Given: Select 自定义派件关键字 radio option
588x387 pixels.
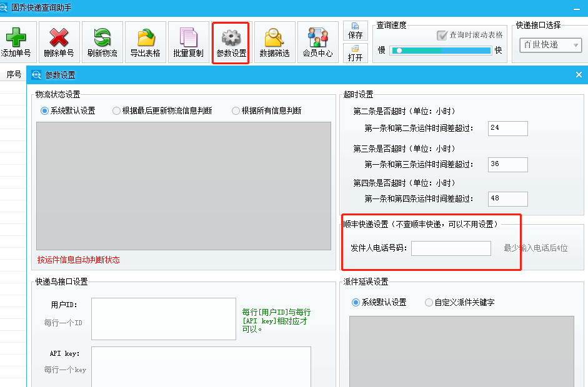Looking at the screenshot, I should 429,303.
